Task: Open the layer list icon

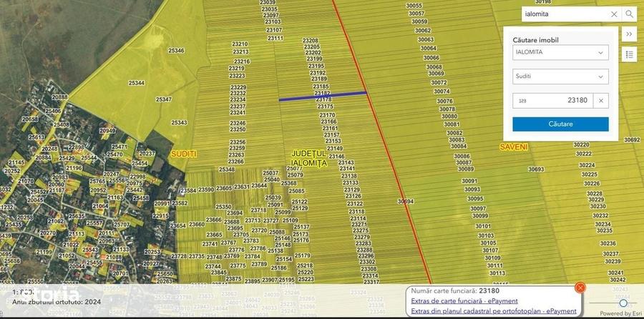Action: [629, 54]
